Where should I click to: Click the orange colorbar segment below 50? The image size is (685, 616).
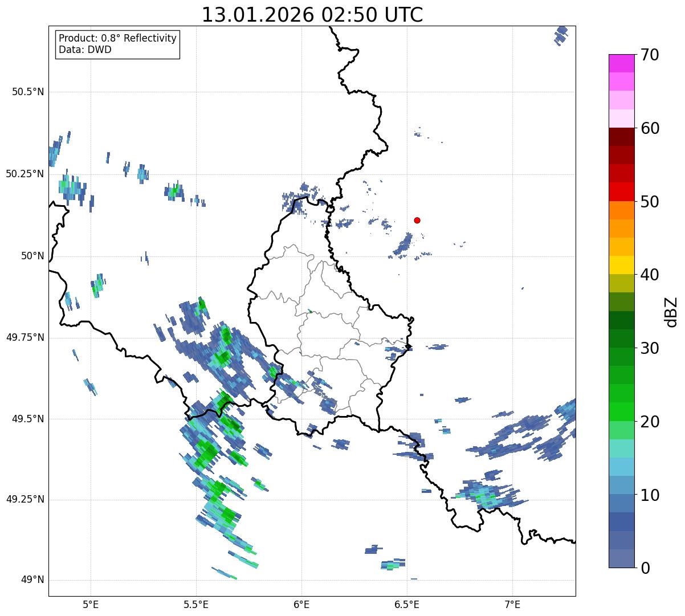[x=621, y=210]
